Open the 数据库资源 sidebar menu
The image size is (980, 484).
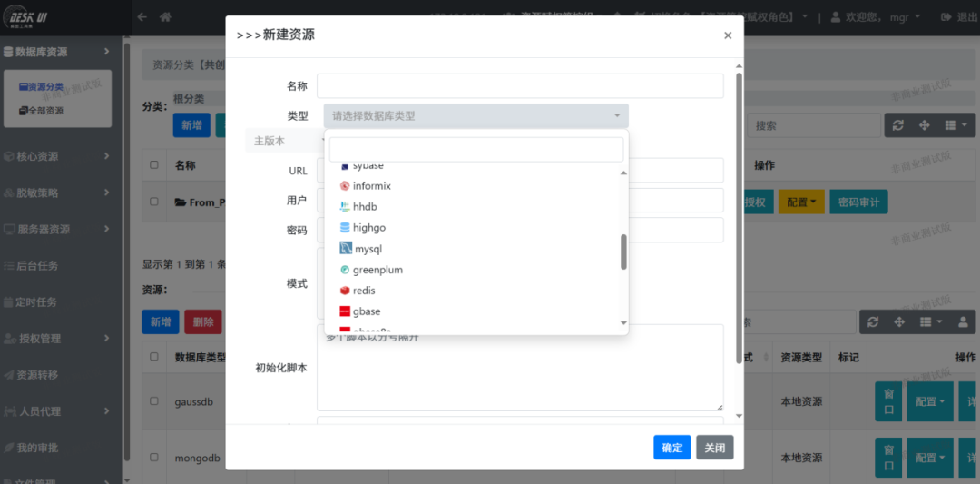tap(56, 51)
